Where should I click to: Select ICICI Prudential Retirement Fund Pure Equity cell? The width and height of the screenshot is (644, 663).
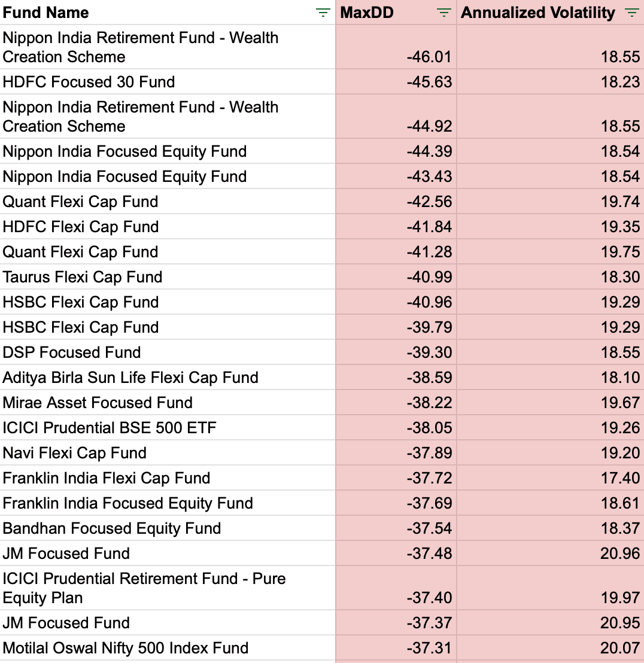pos(144,588)
